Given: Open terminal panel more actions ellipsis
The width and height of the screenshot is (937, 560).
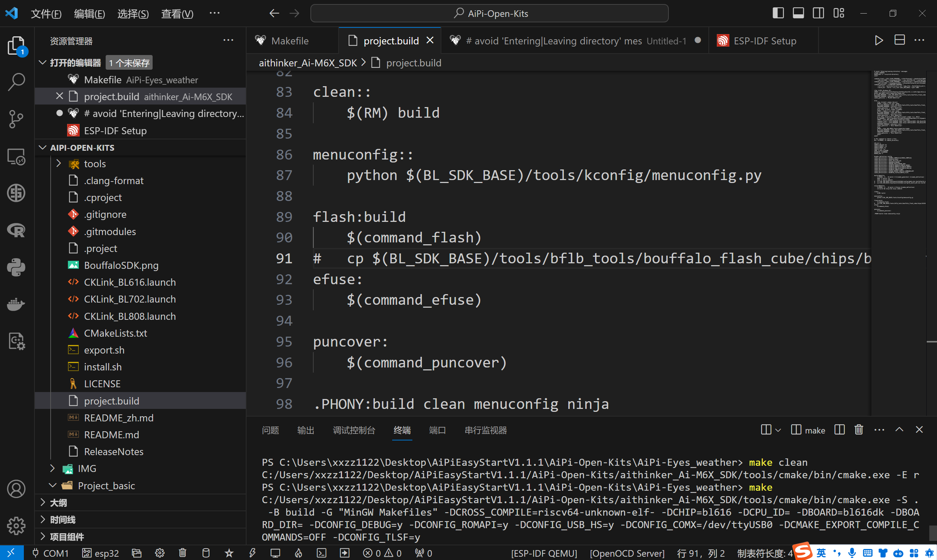Looking at the screenshot, I should pyautogui.click(x=879, y=430).
